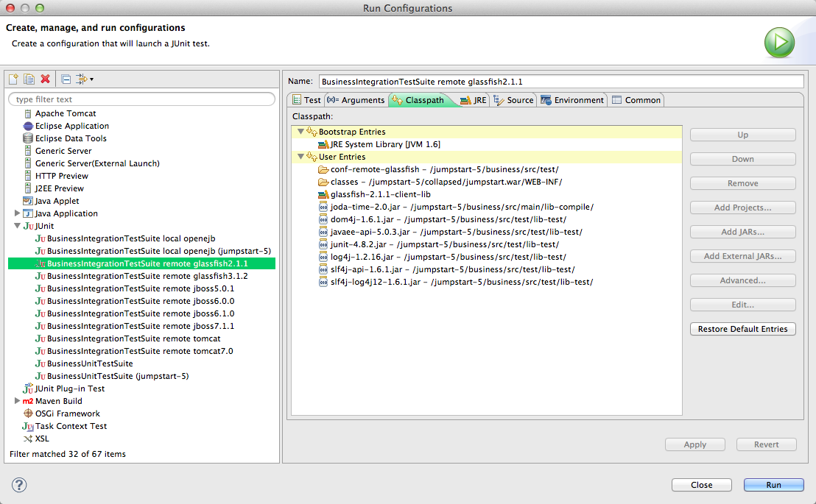This screenshot has height=504, width=816.
Task: Click the green Run arrow icon at top right
Action: coord(779,42)
